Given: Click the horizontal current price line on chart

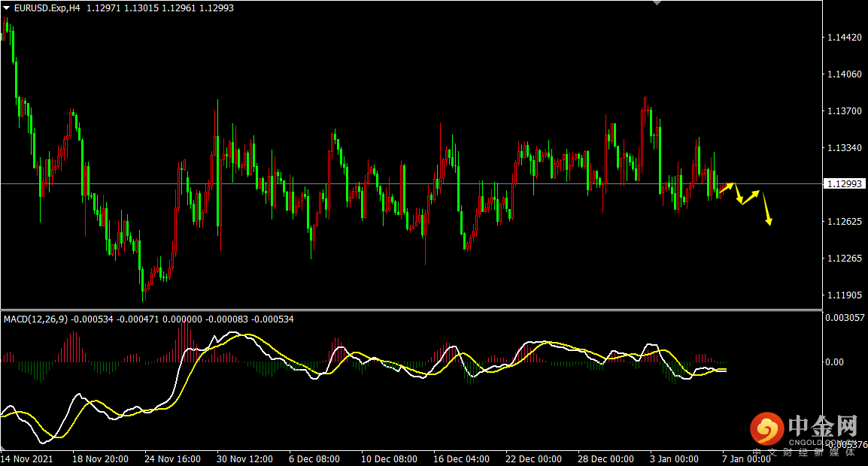Looking at the screenshot, I should 376,183.
